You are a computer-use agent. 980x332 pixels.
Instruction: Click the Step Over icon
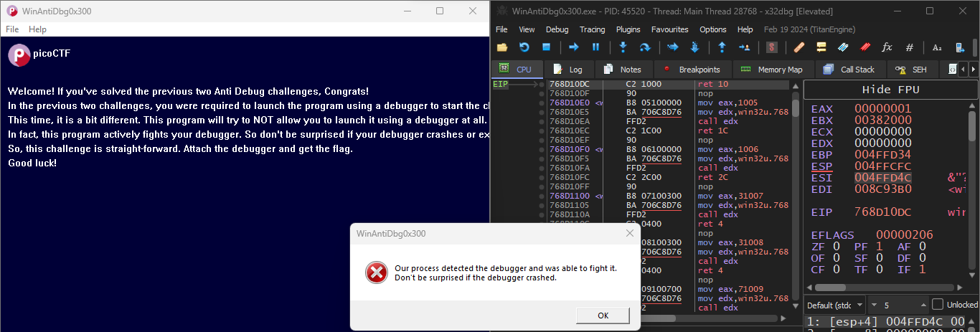[645, 47]
